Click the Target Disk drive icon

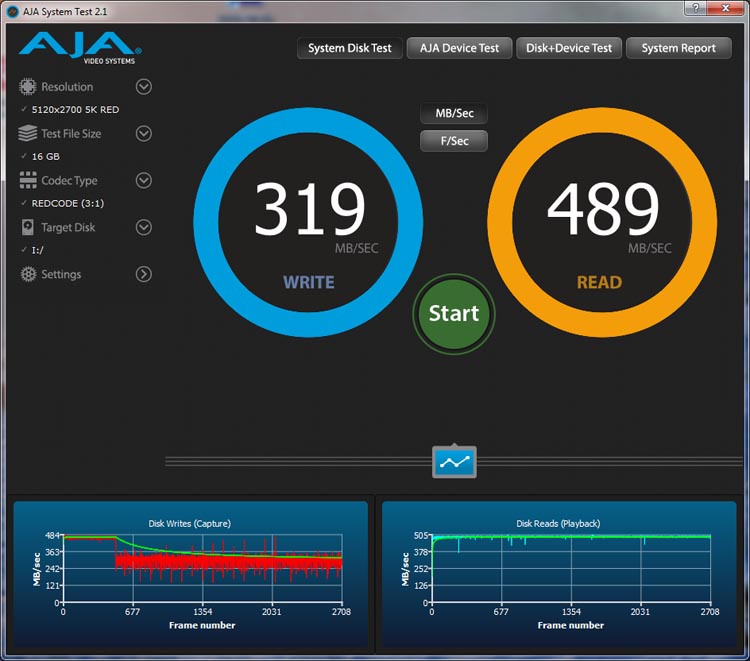28,227
